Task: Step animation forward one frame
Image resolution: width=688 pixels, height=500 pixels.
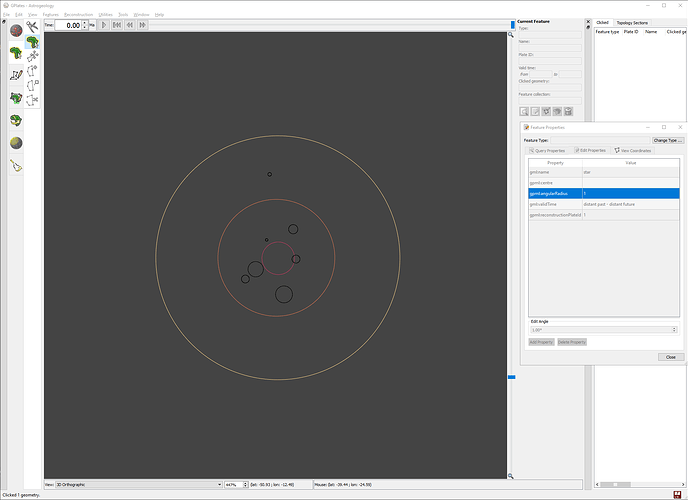Action: tap(143, 25)
